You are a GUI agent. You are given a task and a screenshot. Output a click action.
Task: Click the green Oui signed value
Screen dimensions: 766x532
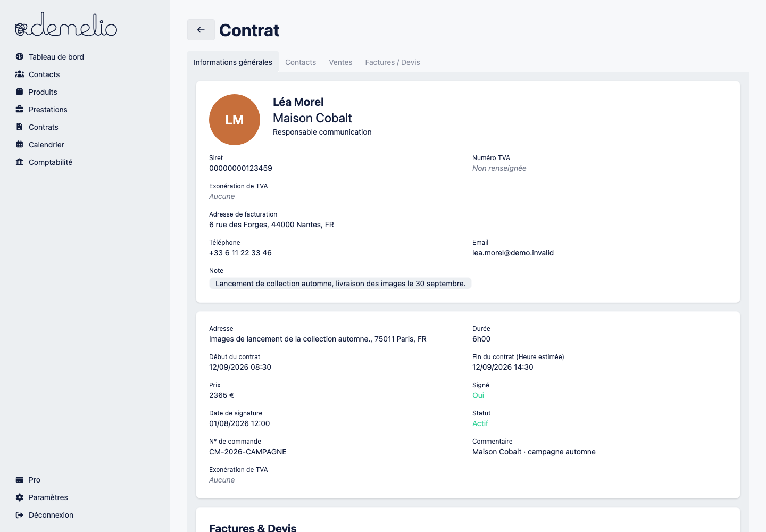478,395
